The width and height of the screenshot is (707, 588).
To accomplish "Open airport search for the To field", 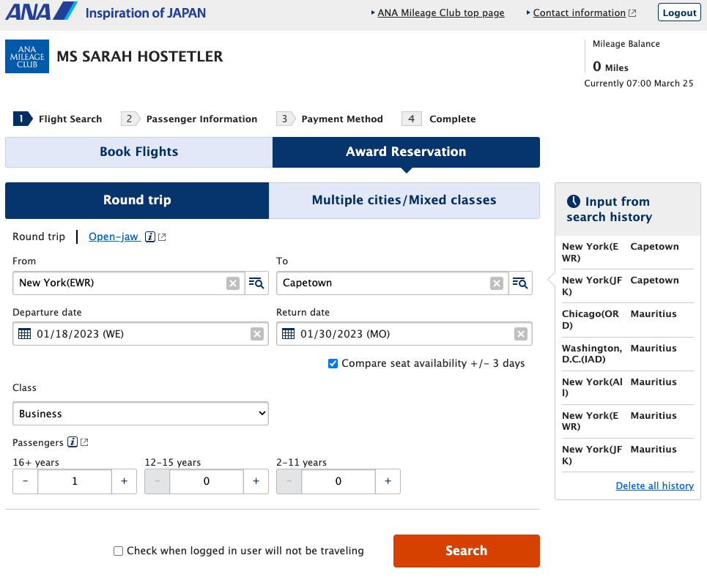I will 520,283.
